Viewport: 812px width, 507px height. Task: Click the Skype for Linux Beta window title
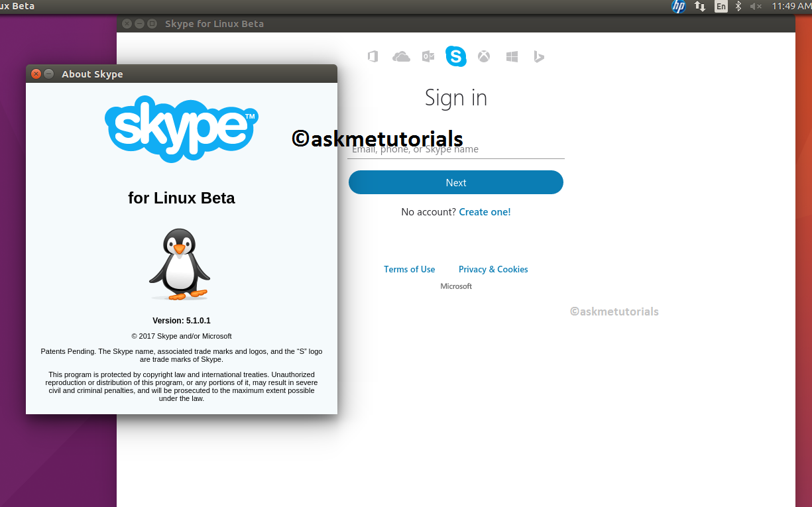[214, 24]
